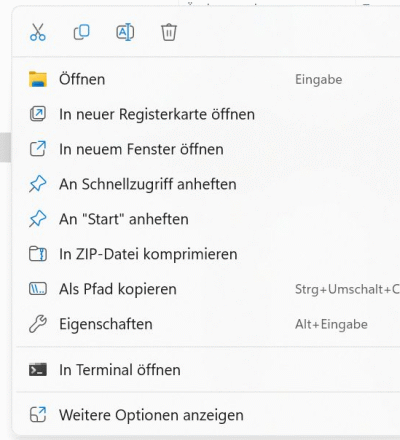The image size is (400, 440).
Task: Expand Weitere Optionen anzeigen
Action: point(207,415)
